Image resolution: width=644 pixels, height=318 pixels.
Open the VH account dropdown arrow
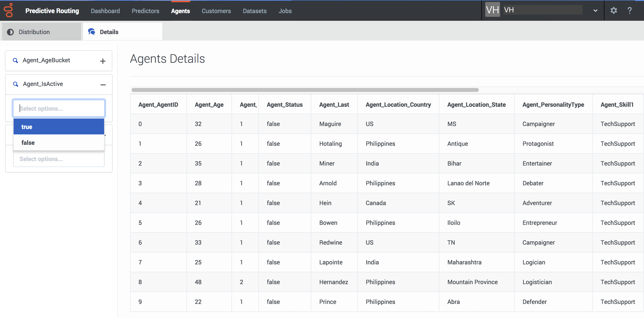click(x=595, y=11)
